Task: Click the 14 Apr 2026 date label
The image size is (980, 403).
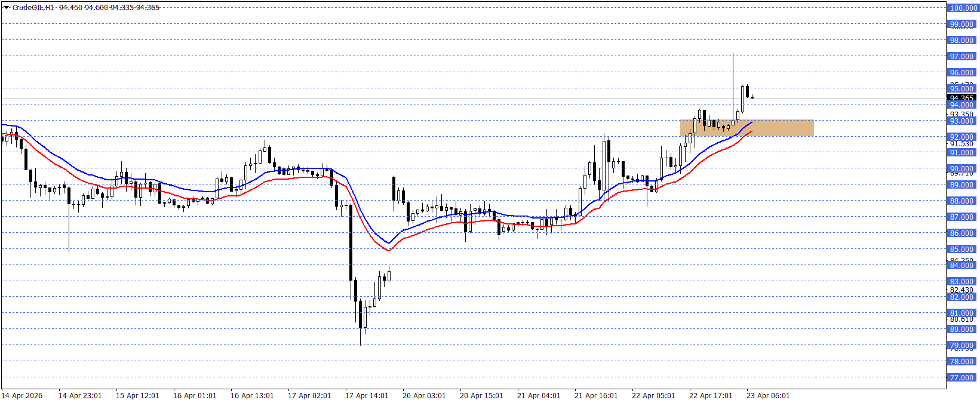Action: [x=22, y=396]
